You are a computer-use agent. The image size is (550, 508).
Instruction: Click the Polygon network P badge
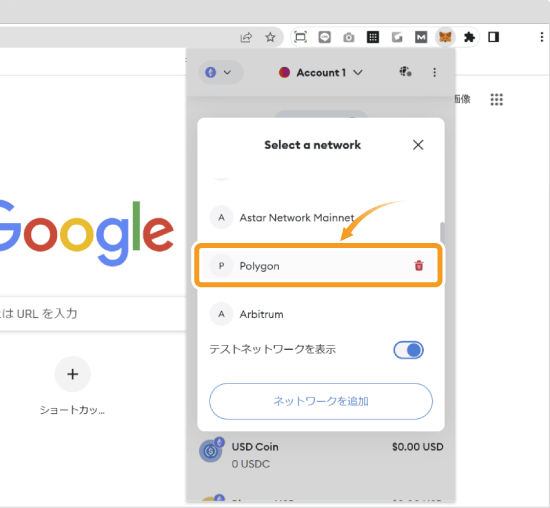(221, 266)
